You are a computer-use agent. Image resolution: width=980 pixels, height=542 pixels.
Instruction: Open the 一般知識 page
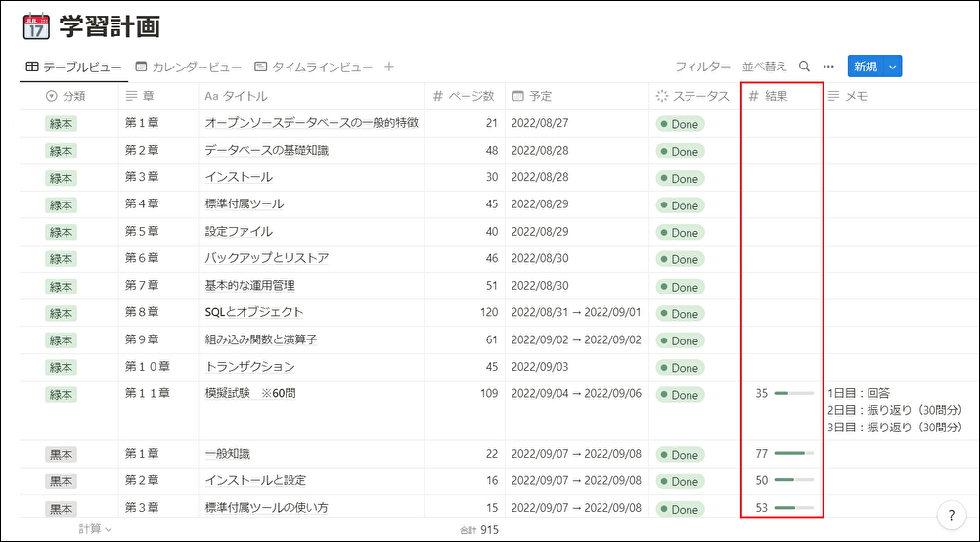tap(228, 454)
